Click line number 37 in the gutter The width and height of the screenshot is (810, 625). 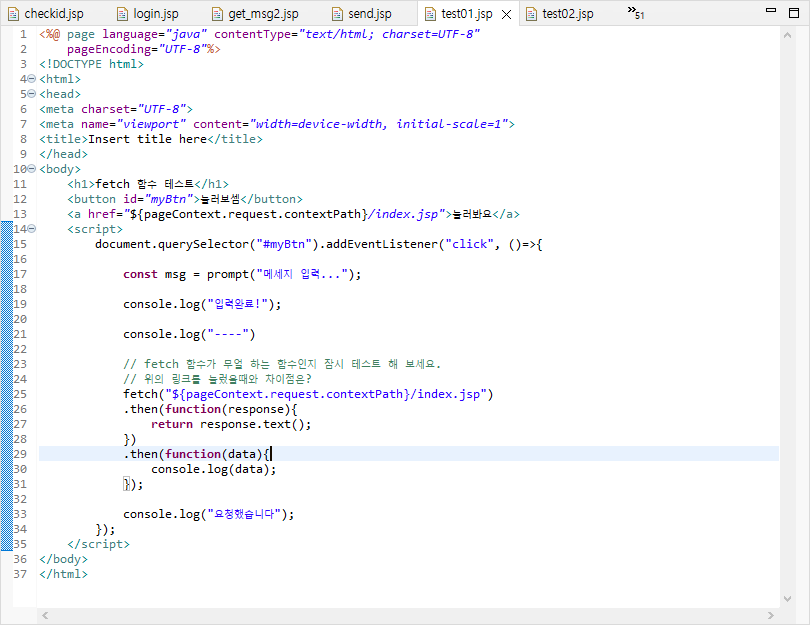[x=20, y=574]
